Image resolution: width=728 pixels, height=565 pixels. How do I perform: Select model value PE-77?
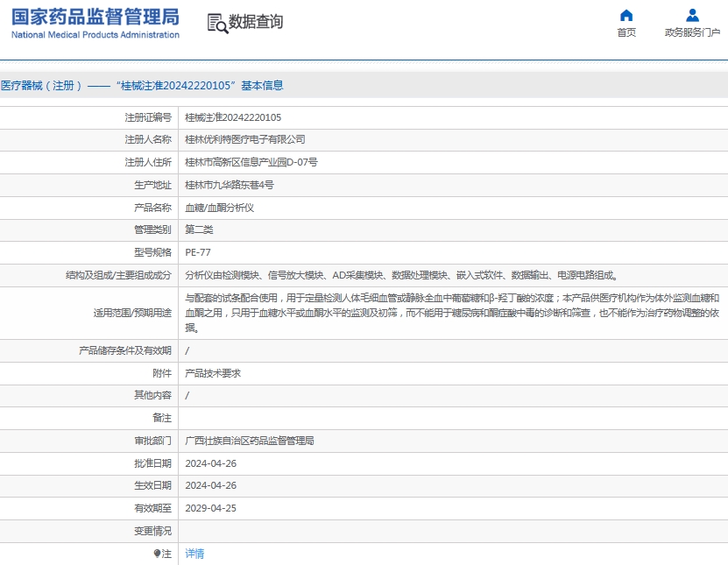pyautogui.click(x=198, y=252)
